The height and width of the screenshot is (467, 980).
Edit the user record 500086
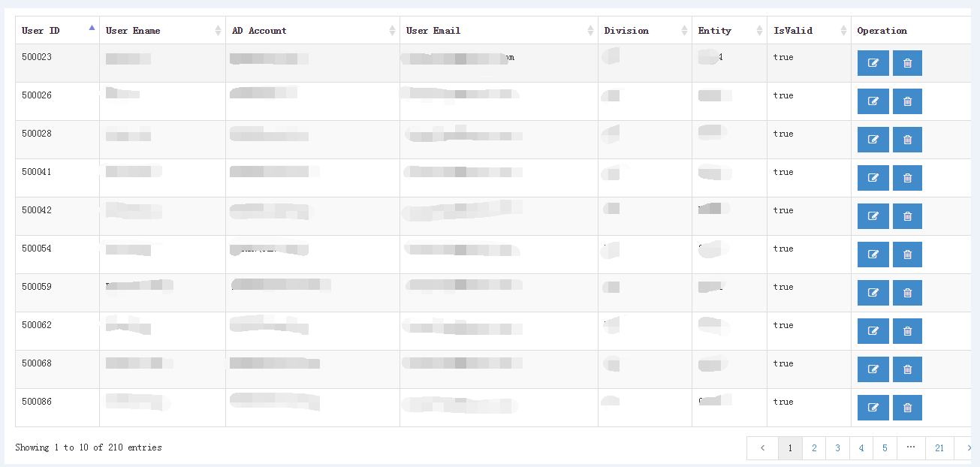coord(873,408)
